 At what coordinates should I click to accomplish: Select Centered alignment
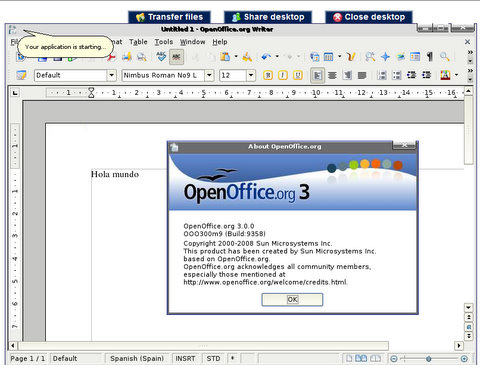tap(332, 75)
